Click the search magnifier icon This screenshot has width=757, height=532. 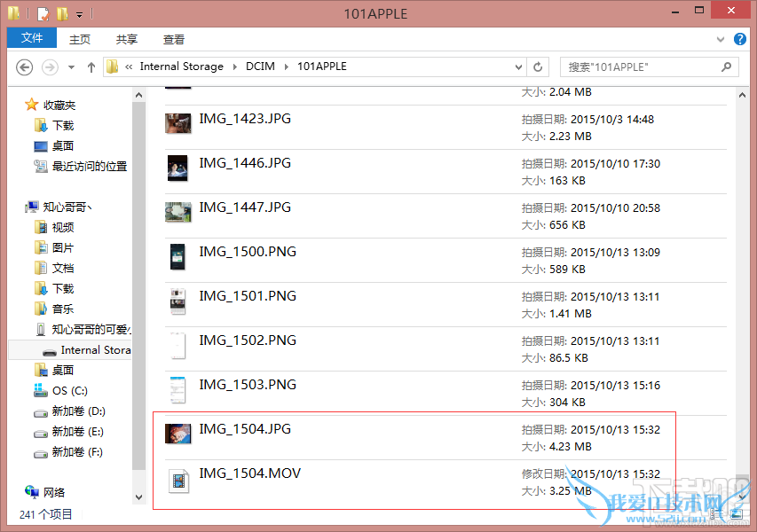(x=727, y=67)
